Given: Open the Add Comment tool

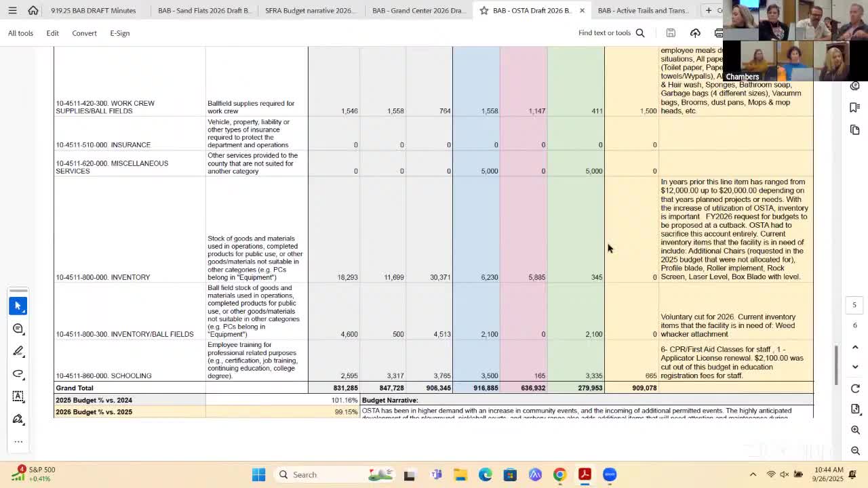Looking at the screenshot, I should pyautogui.click(x=18, y=329).
